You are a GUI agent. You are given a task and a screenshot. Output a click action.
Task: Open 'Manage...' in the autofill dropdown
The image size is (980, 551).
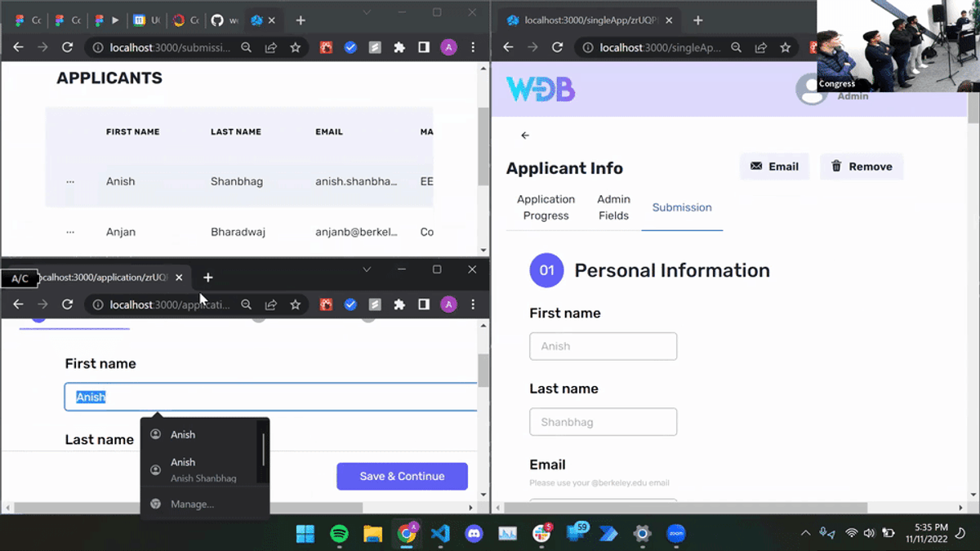pyautogui.click(x=194, y=504)
